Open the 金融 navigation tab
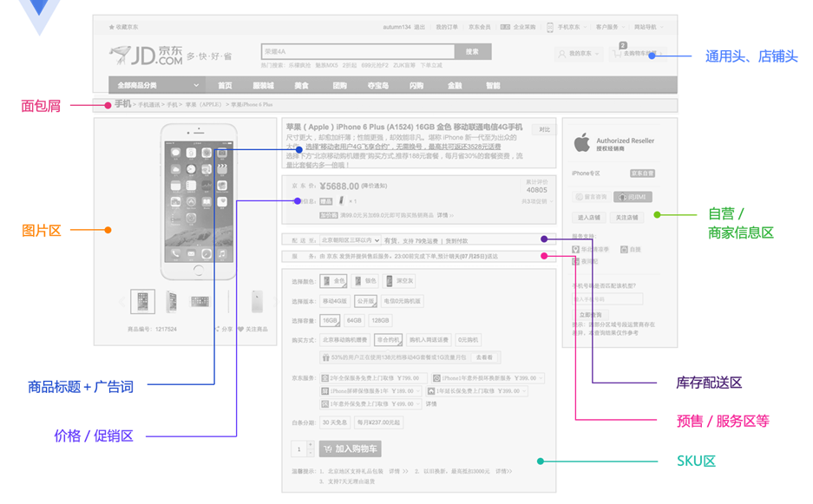 coord(455,86)
